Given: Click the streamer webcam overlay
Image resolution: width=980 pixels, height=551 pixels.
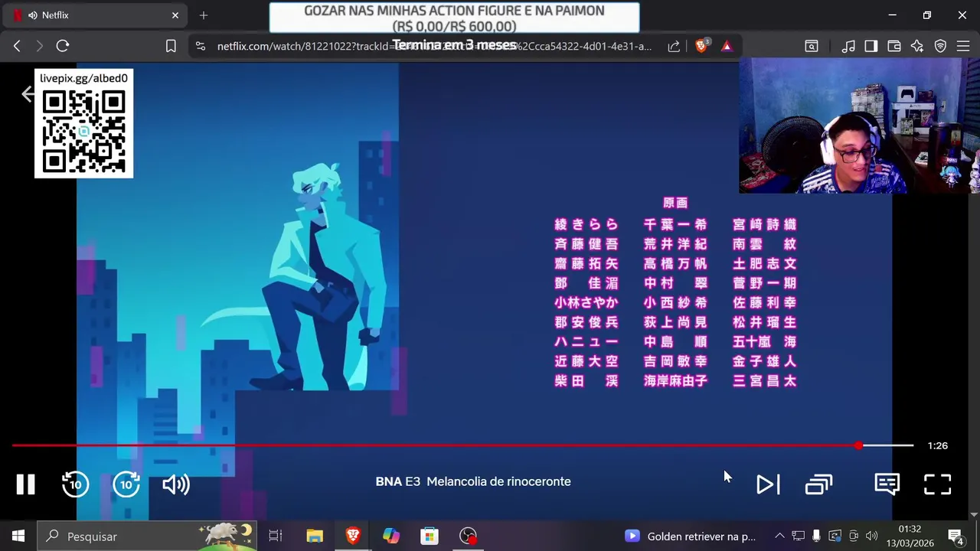Looking at the screenshot, I should tap(859, 126).
